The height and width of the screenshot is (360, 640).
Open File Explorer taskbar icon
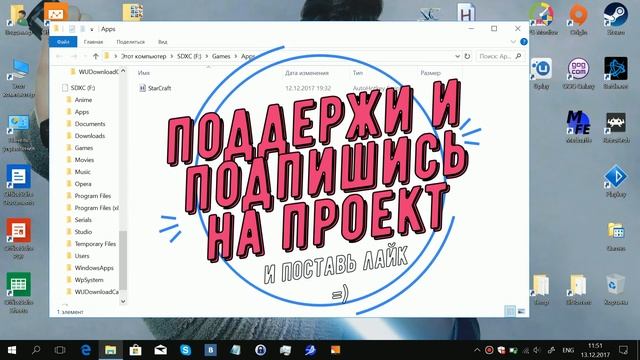tap(110, 350)
